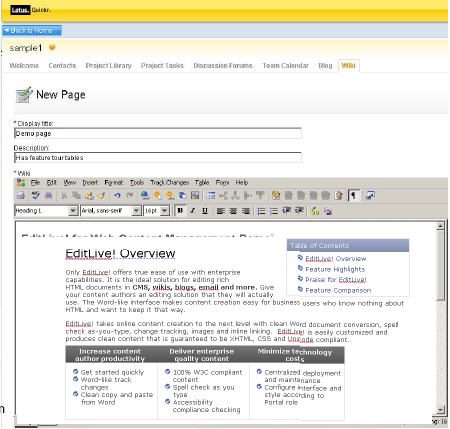This screenshot has width=450, height=429.
Task: Open the Heading 1 style dropdown
Action: [x=73, y=211]
